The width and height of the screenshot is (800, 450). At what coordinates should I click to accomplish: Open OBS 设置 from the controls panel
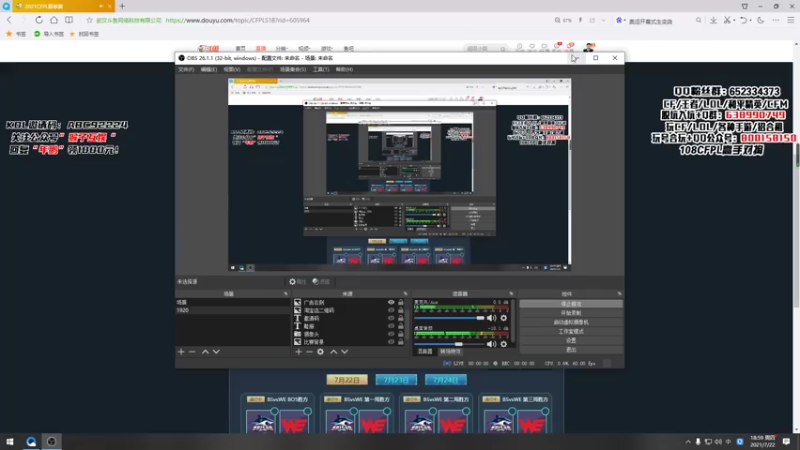coord(571,340)
